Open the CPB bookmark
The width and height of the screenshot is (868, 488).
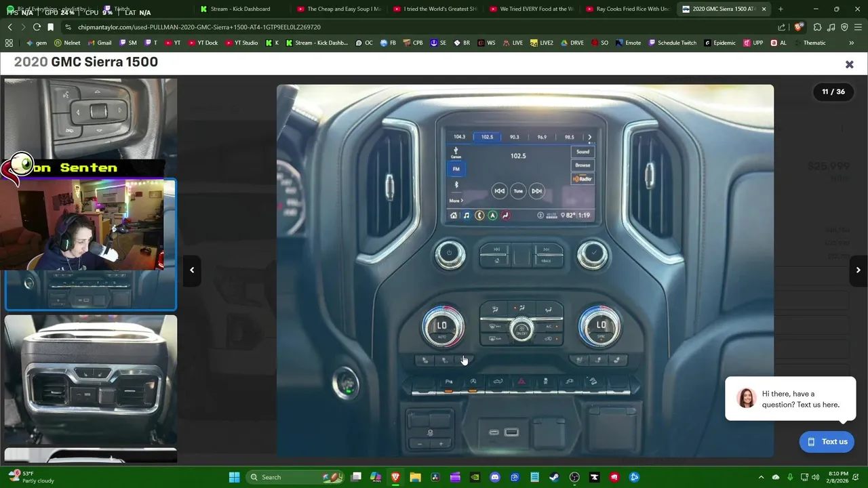point(412,43)
